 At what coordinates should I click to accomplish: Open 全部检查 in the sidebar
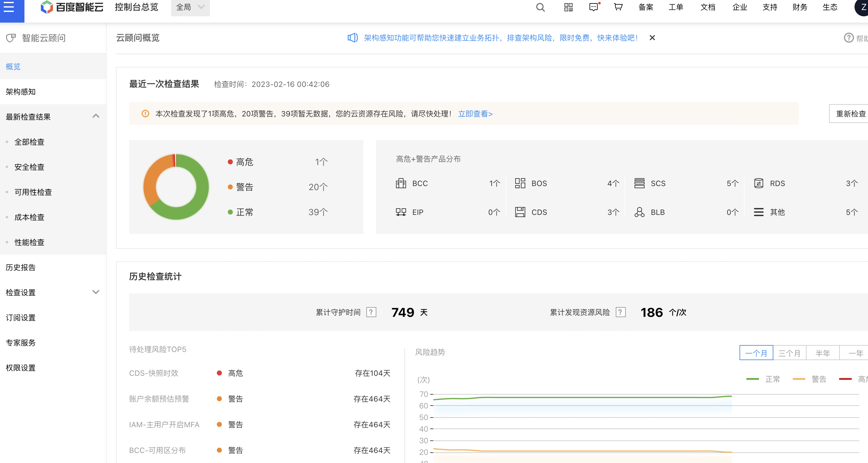point(53,142)
